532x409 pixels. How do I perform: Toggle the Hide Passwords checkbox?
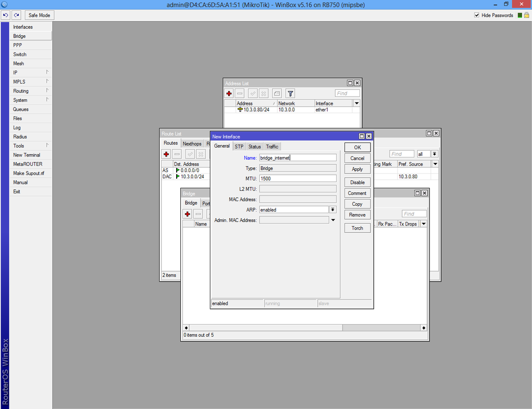[477, 15]
